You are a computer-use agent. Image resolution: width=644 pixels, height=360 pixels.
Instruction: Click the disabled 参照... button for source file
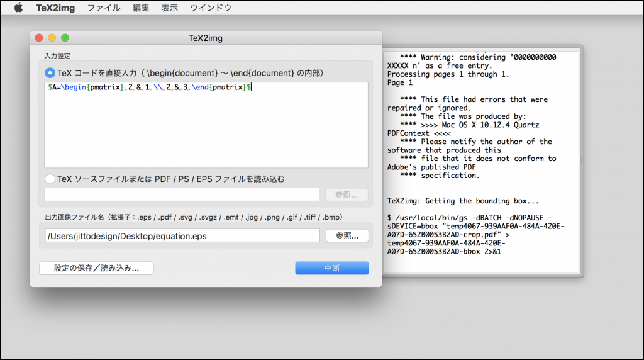347,195
